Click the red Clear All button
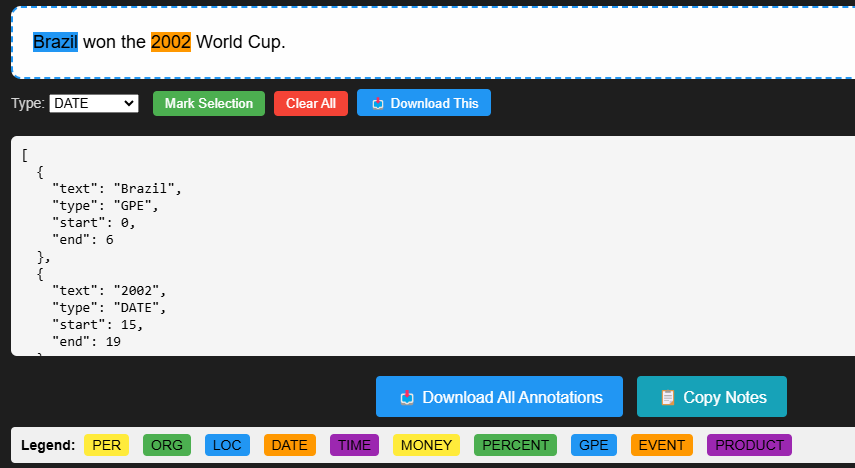 pyautogui.click(x=311, y=104)
